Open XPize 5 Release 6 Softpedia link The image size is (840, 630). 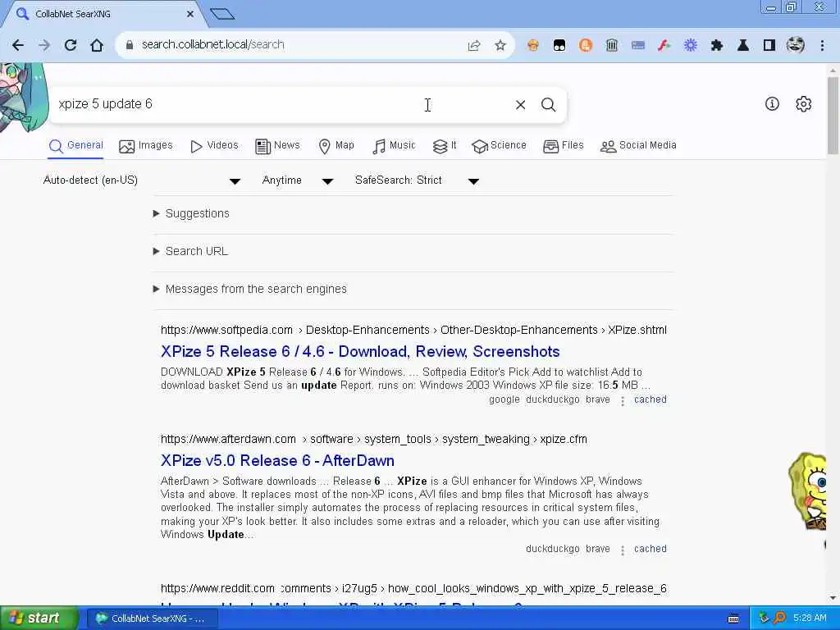(360, 351)
